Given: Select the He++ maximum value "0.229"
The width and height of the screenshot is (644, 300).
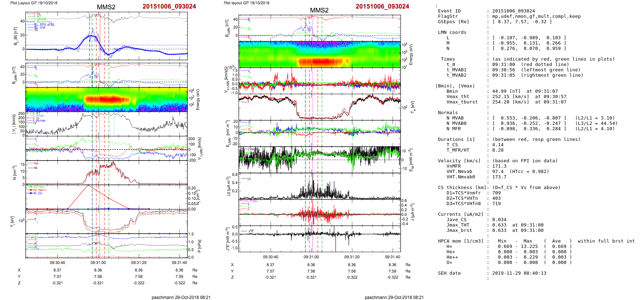Looking at the screenshot, I should click(530, 257).
